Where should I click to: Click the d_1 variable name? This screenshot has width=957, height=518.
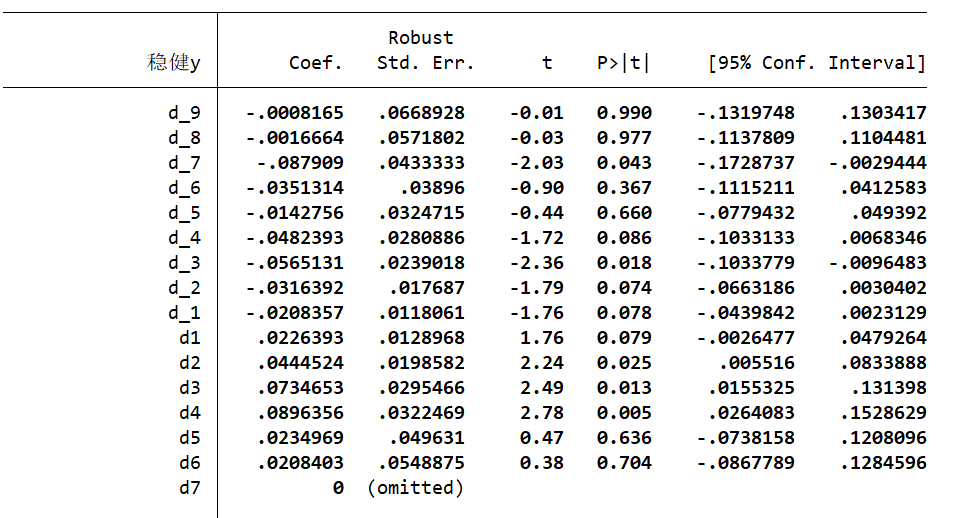[x=184, y=313]
